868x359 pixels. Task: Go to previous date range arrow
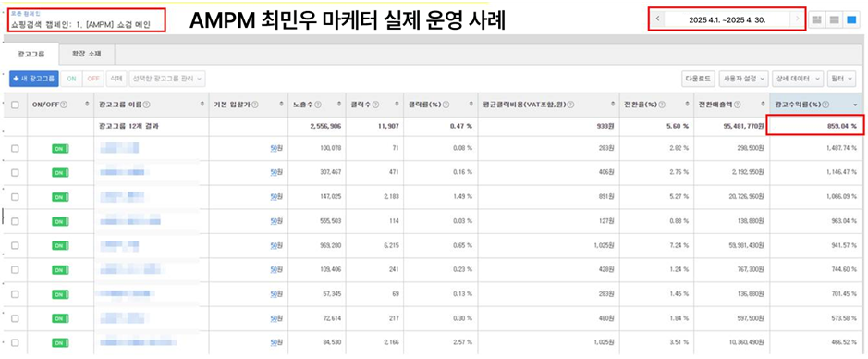pos(657,19)
